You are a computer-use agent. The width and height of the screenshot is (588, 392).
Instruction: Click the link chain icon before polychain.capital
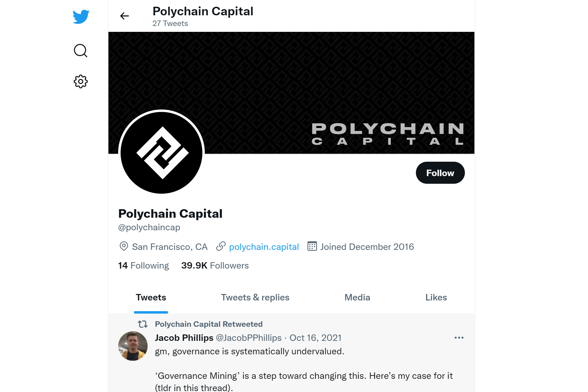click(x=221, y=247)
